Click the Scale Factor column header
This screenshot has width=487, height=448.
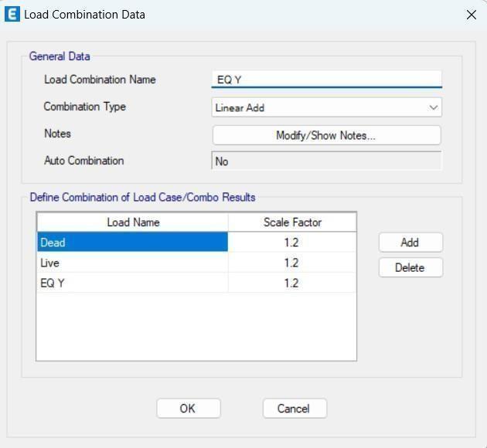(x=292, y=222)
